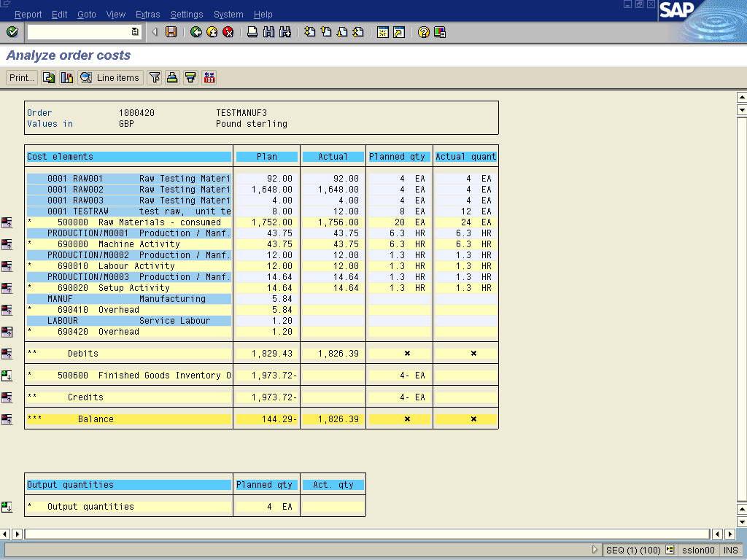The image size is (747, 560).
Task: Click the red Cancel icon
Action: 228,32
